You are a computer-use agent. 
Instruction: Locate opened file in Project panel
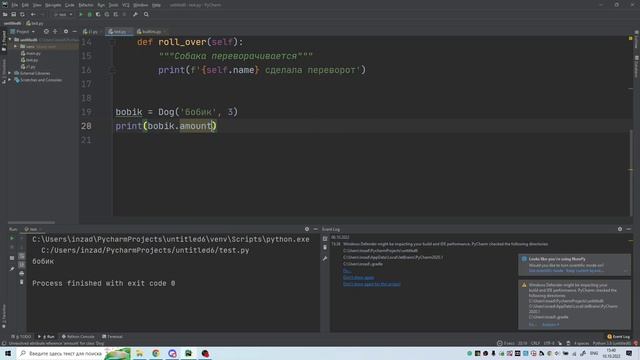46,31
